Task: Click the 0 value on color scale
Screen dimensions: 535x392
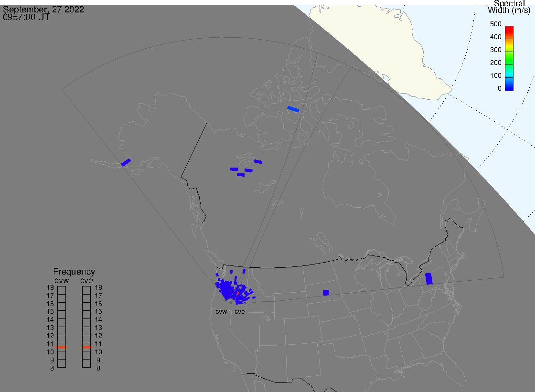Action: [x=500, y=89]
